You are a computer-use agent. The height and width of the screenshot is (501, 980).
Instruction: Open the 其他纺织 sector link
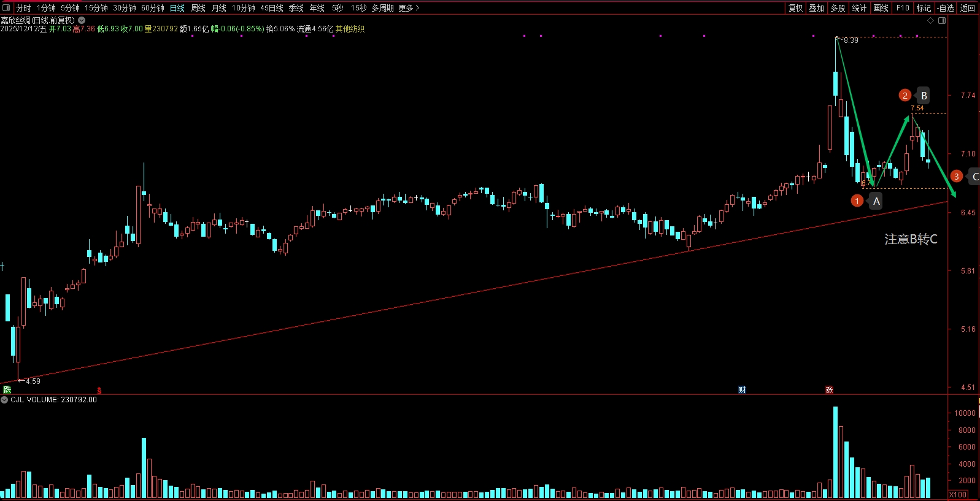pyautogui.click(x=350, y=29)
